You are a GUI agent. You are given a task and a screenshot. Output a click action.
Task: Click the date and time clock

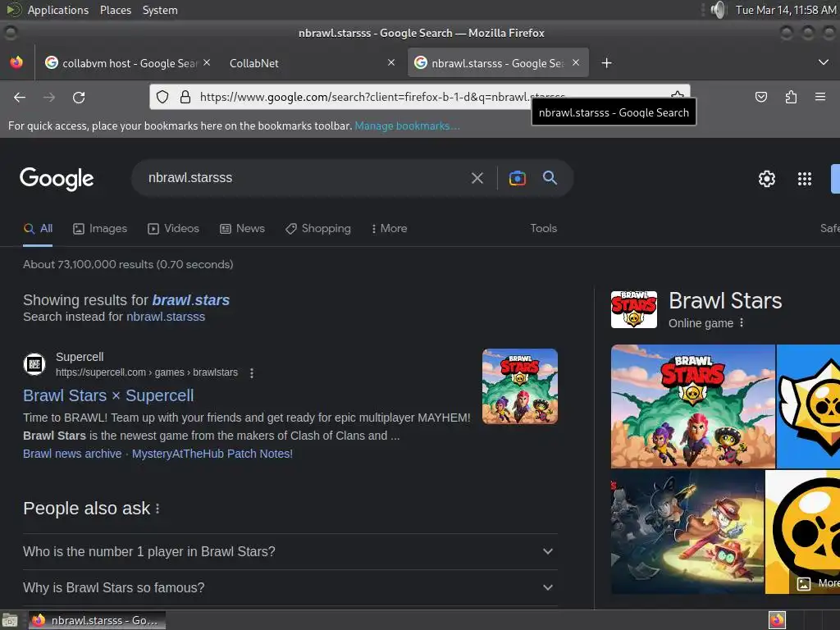(x=785, y=10)
